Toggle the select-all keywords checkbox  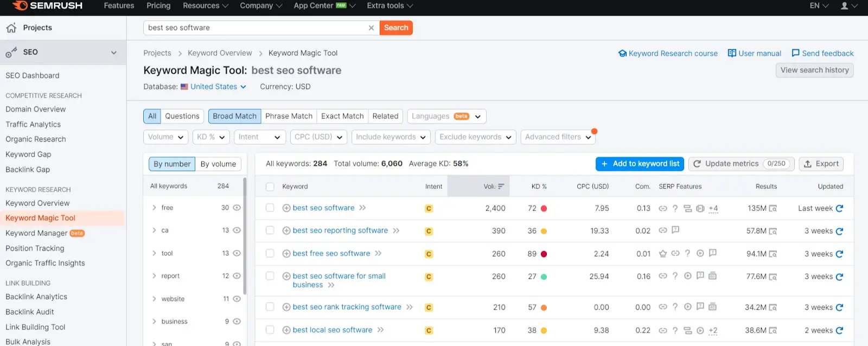point(270,187)
